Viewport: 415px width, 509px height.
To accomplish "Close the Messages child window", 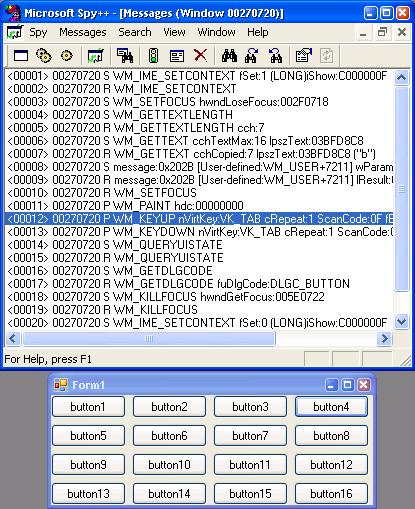I will click(x=402, y=32).
